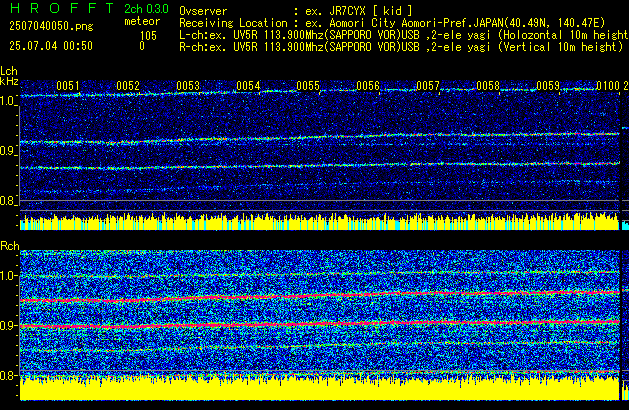Click time marker 0100
Screen dimensions: 629x410
pyautogui.click(x=608, y=86)
